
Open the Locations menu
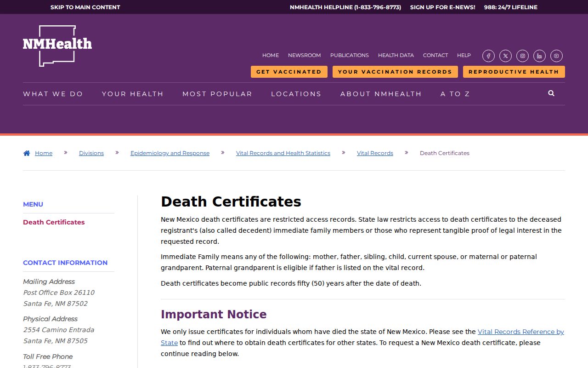click(x=296, y=94)
